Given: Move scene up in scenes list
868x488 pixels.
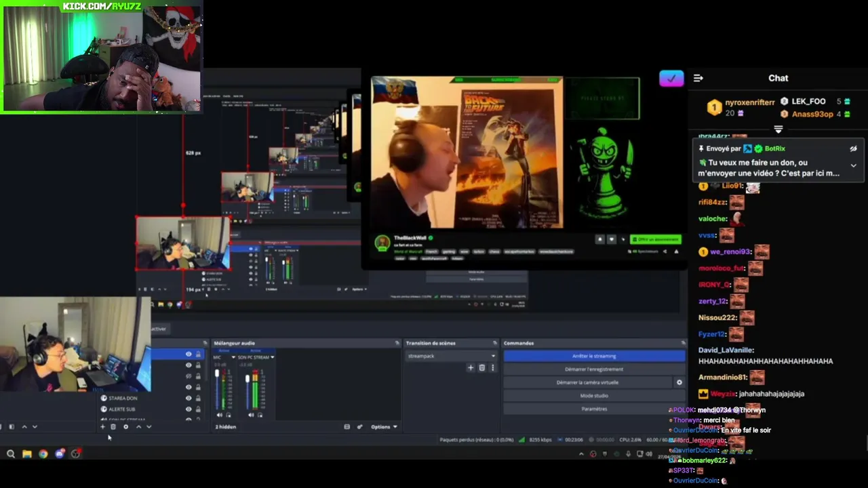Looking at the screenshot, I should [24, 427].
